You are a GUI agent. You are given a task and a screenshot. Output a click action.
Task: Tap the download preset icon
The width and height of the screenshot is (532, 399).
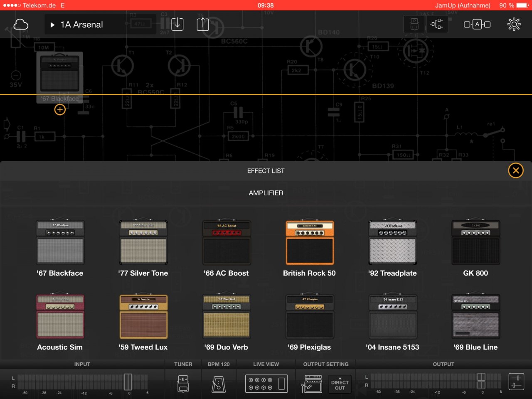pyautogui.click(x=177, y=24)
